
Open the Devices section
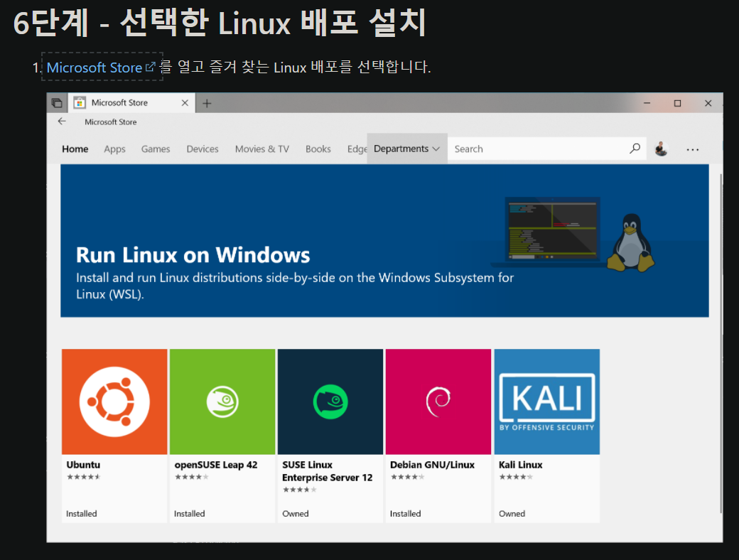203,149
